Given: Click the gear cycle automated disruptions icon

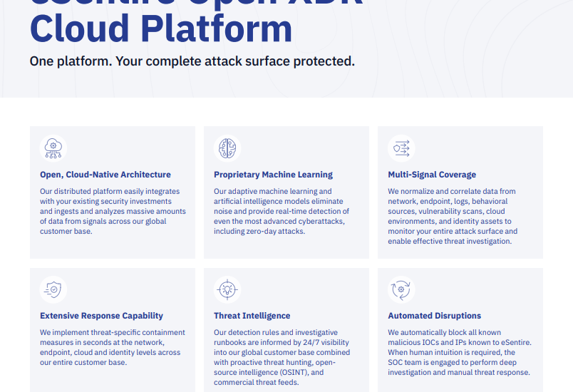Looking at the screenshot, I should pos(401,289).
